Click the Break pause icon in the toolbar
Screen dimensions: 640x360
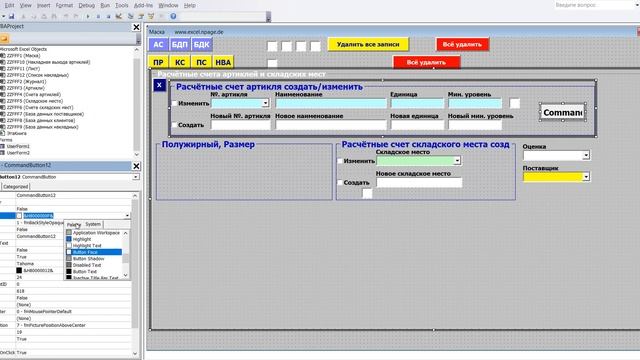click(x=98, y=16)
